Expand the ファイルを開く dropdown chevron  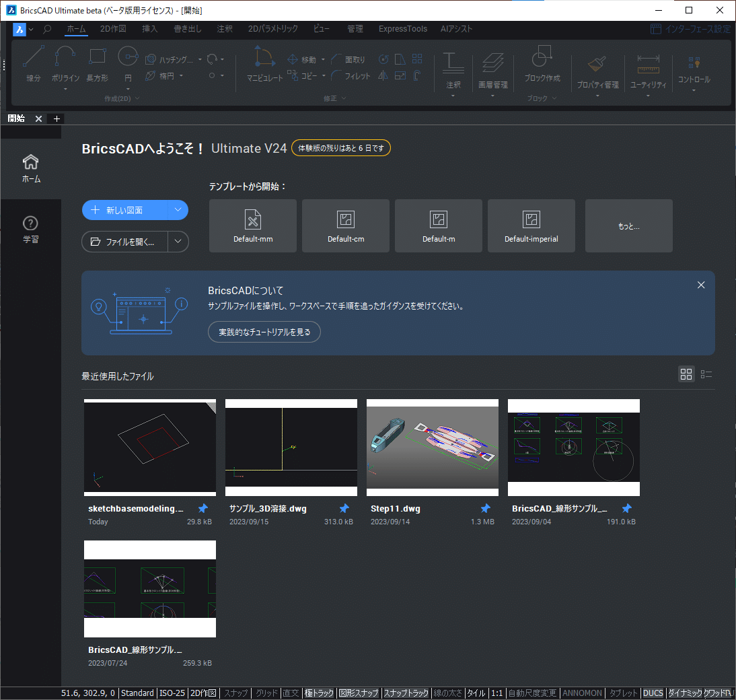point(178,242)
